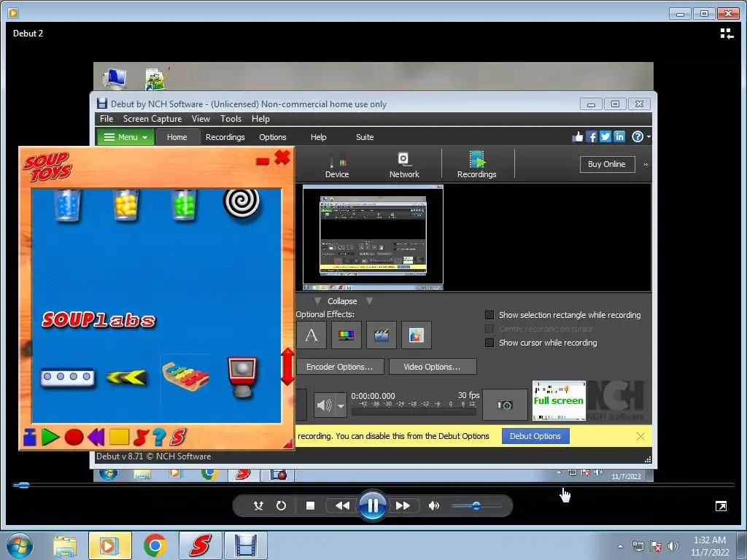
Task: Open the video clapperboard effect
Action: pos(382,335)
